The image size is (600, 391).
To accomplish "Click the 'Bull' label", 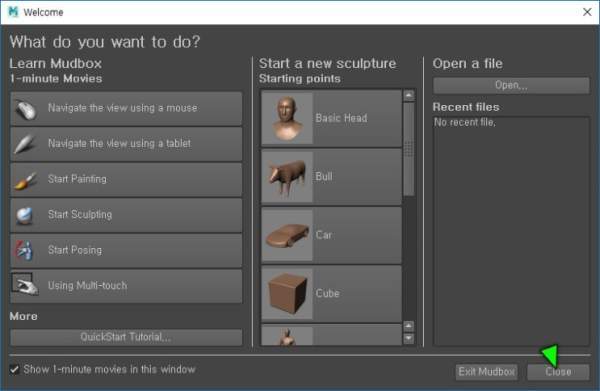I will [324, 177].
